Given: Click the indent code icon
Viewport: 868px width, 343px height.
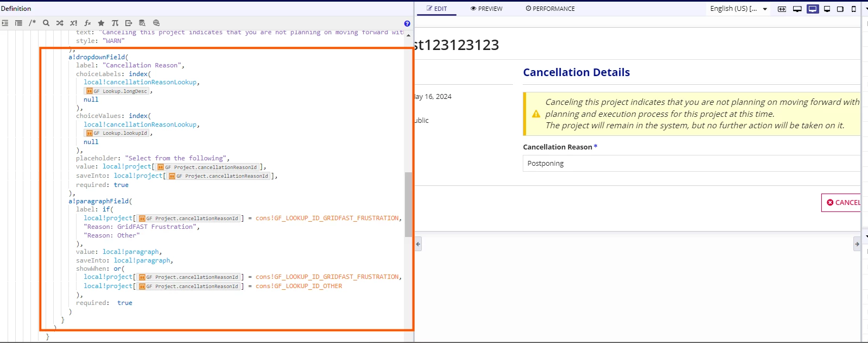Looking at the screenshot, I should [5, 23].
